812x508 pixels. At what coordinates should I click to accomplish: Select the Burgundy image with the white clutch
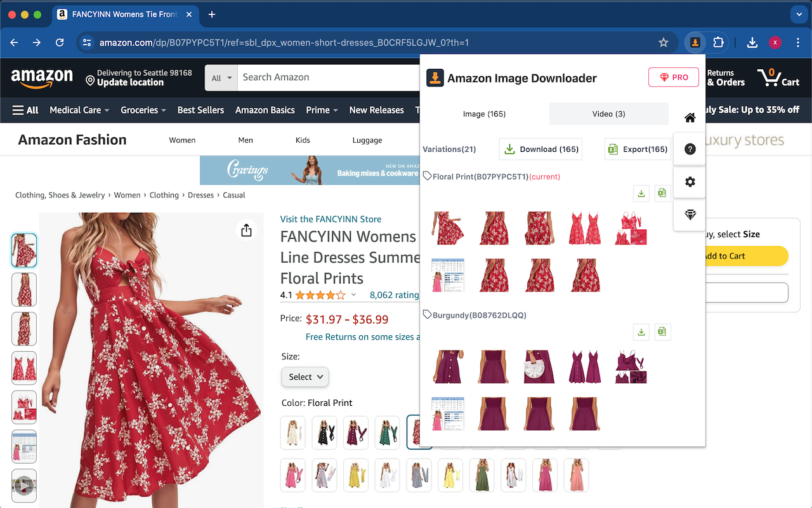click(539, 366)
